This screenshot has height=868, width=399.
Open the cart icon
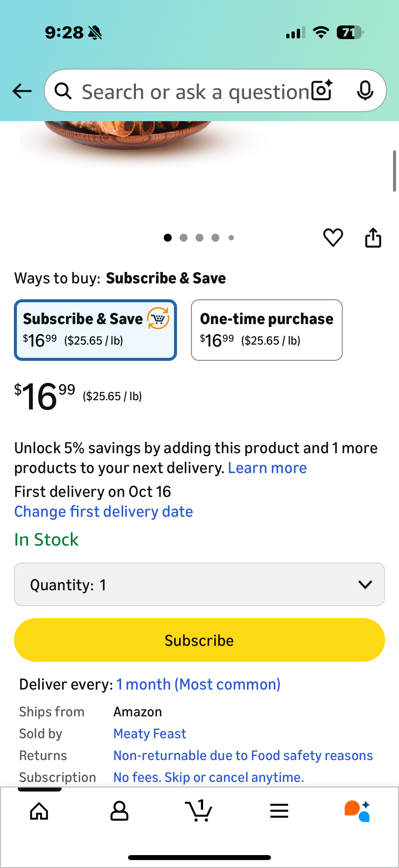coord(199,811)
